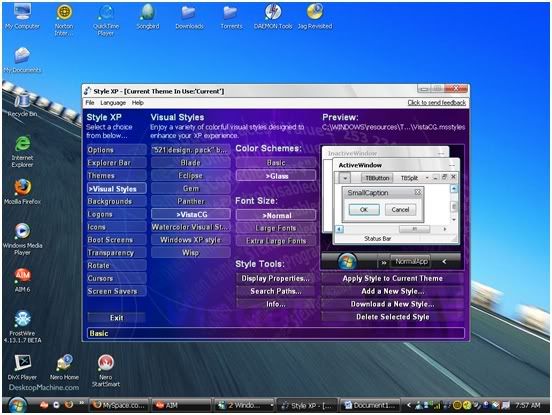Screen dimensions: 552x415
Task: Open My Computer desktop icon
Action: [22, 17]
